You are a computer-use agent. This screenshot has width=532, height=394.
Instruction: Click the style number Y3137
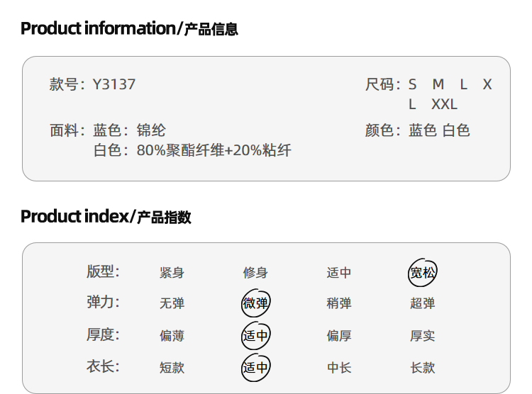point(113,85)
